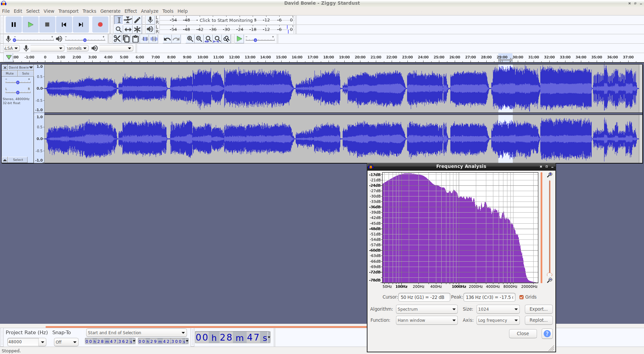Open the Effect menu

(x=131, y=11)
